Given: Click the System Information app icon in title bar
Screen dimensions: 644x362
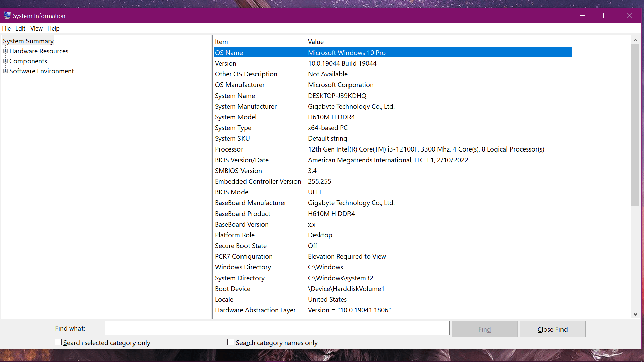Looking at the screenshot, I should pos(7,15).
